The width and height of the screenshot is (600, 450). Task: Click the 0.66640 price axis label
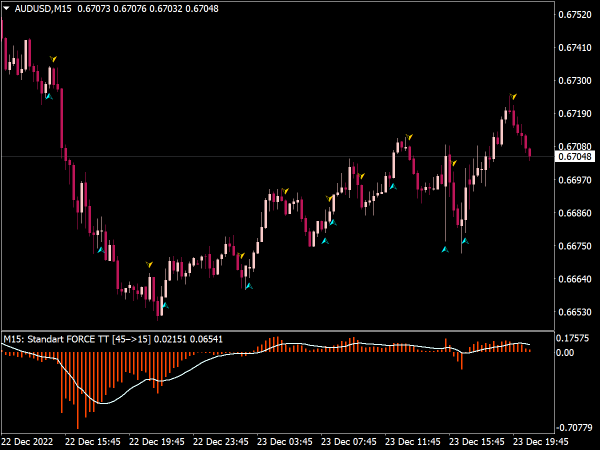click(x=574, y=279)
